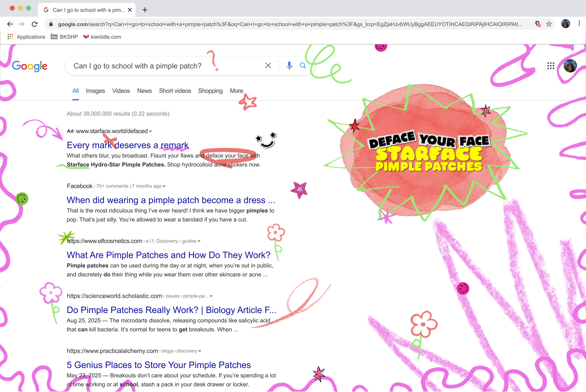Switch to the Shopping tab

tap(210, 91)
